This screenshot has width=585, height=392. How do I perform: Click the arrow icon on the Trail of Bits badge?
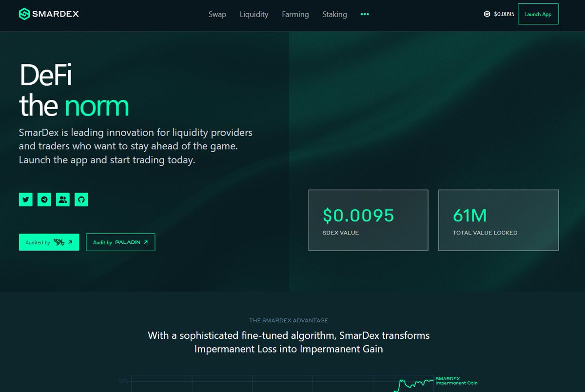point(71,242)
